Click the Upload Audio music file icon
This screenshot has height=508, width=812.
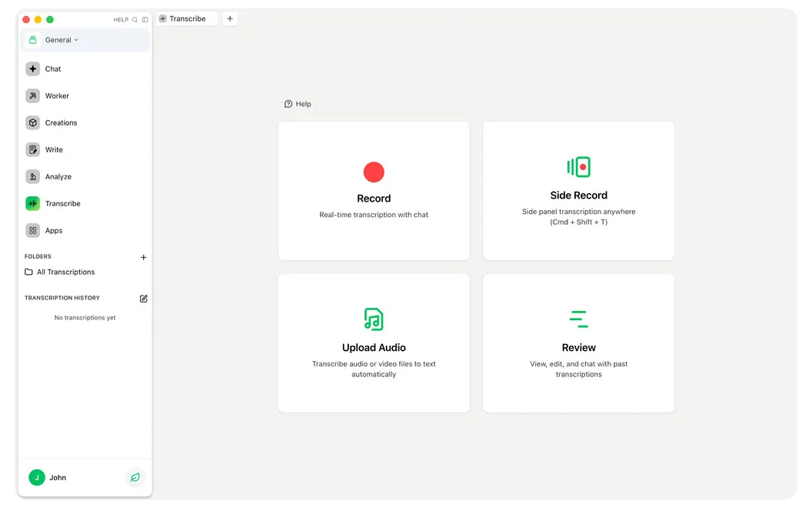tap(374, 319)
